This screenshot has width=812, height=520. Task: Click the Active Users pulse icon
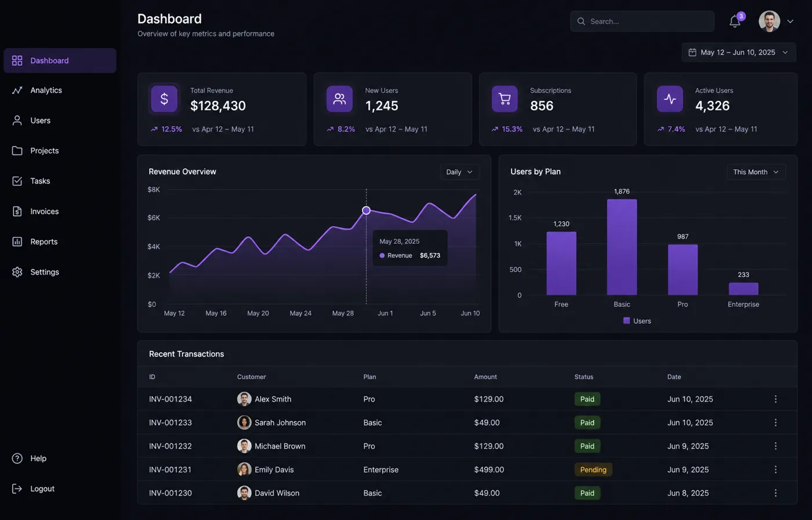670,99
